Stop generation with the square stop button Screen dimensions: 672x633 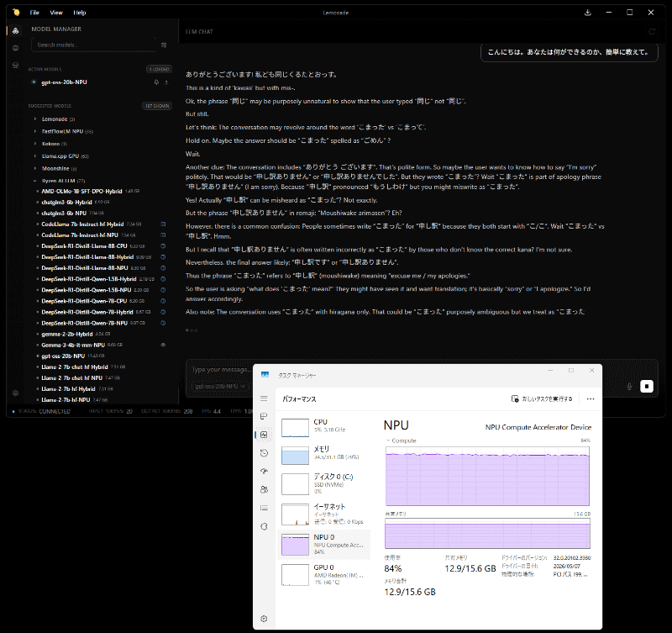(x=646, y=387)
